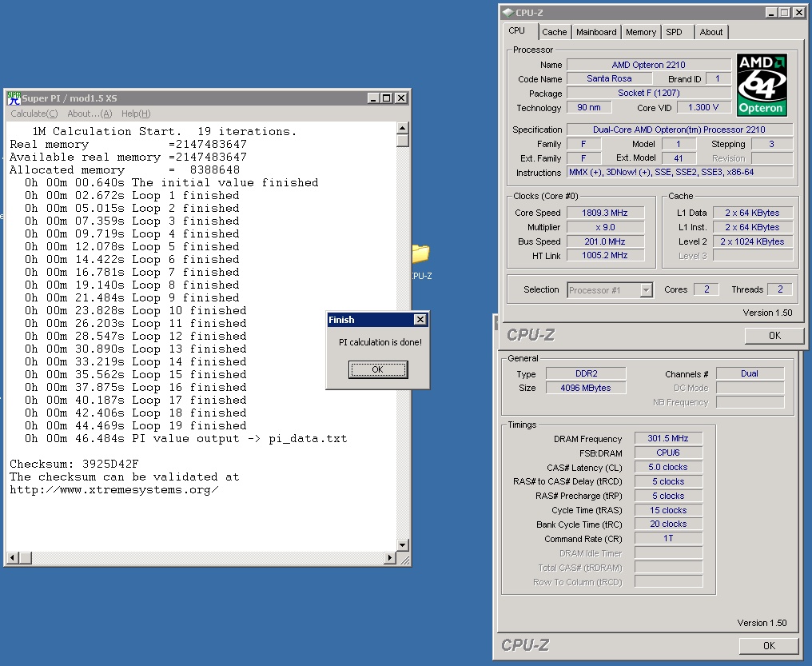This screenshot has height=666, width=812.
Task: Maximize the Super PI window
Action: [x=386, y=98]
